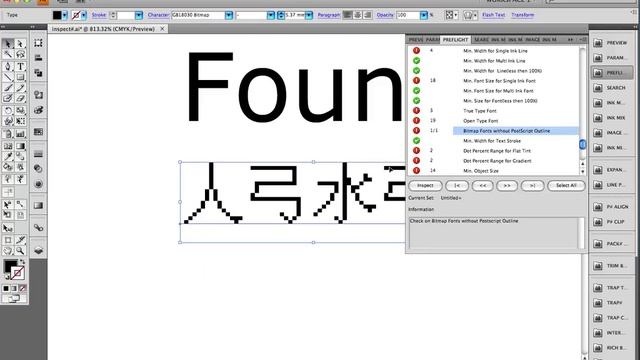Image resolution: width=640 pixels, height=360 pixels.
Task: Select the Line Segment tool
Action: coord(8,77)
